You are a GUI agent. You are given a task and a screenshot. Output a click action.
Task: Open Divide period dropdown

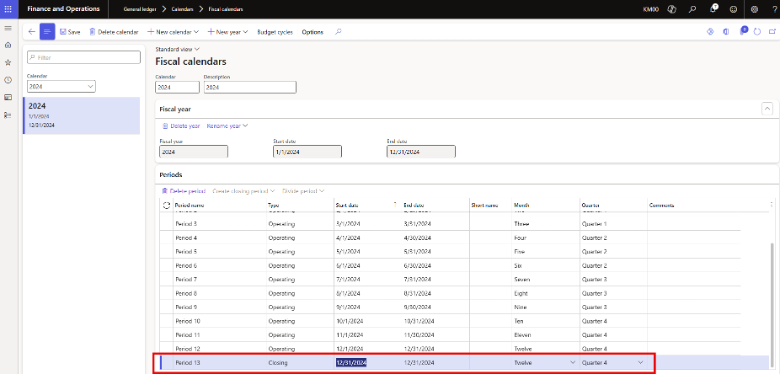(x=303, y=191)
